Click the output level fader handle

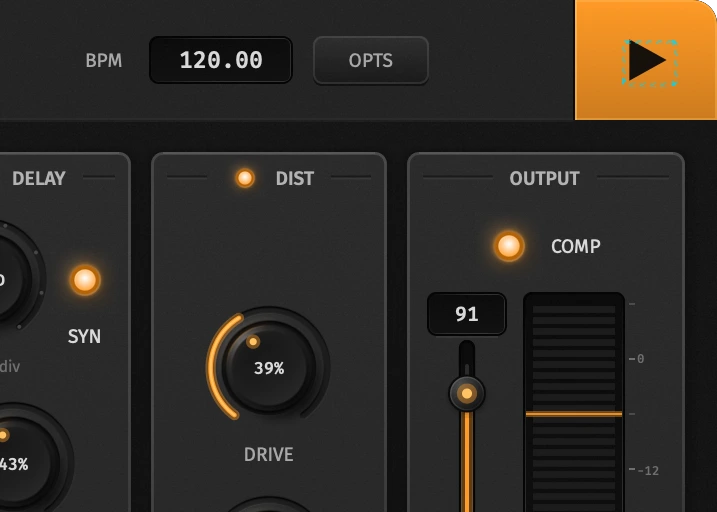pos(467,393)
